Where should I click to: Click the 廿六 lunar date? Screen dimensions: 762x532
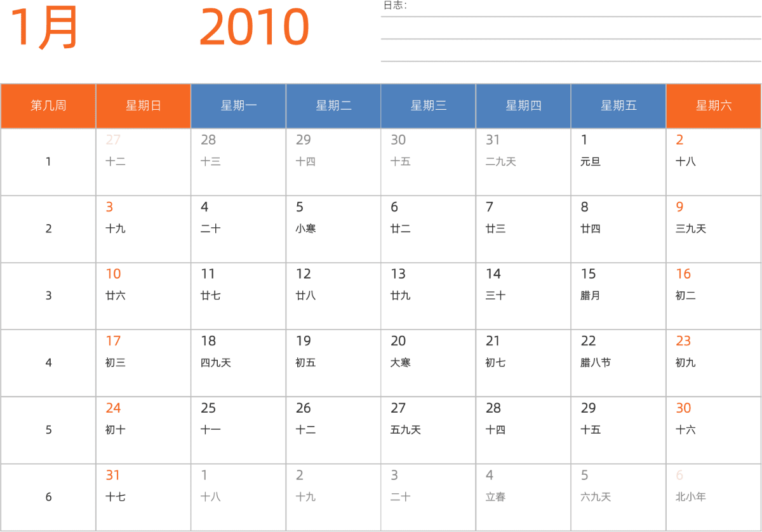point(116,296)
